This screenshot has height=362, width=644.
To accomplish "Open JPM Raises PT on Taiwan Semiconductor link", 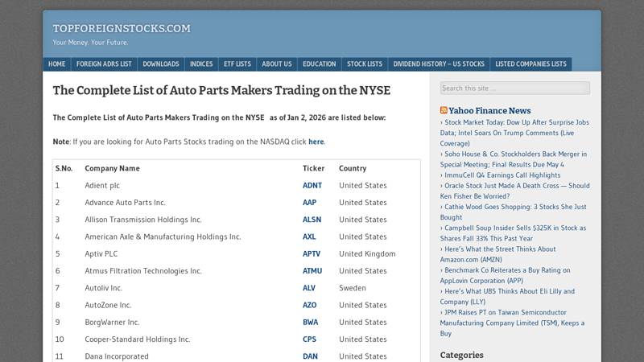I will click(512, 323).
